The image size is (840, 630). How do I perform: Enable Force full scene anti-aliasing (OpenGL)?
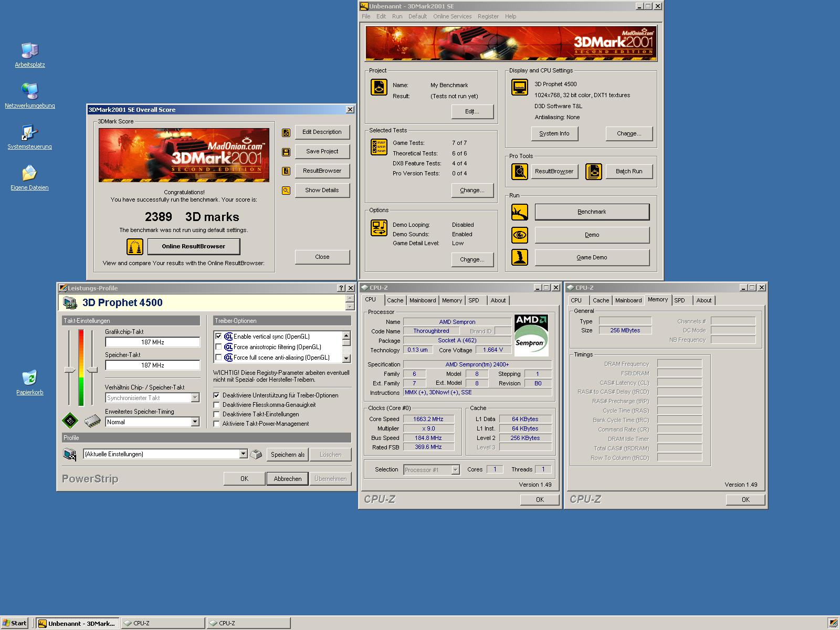point(218,358)
